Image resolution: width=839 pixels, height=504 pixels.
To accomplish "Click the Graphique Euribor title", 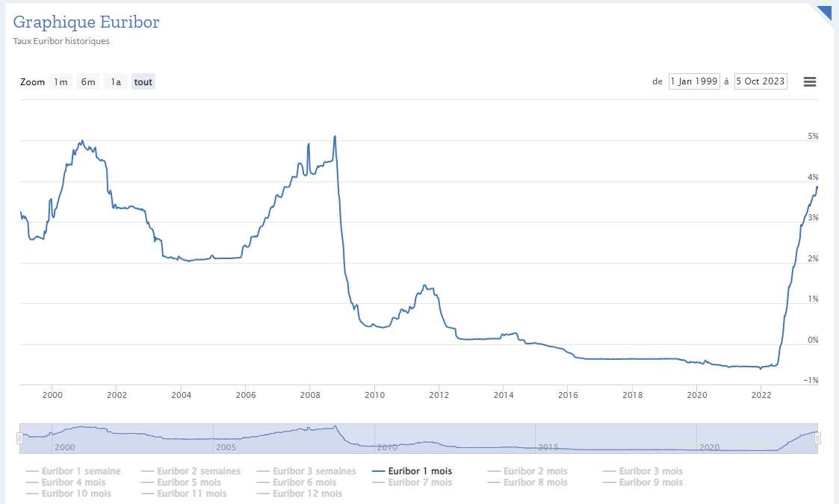I will point(86,22).
